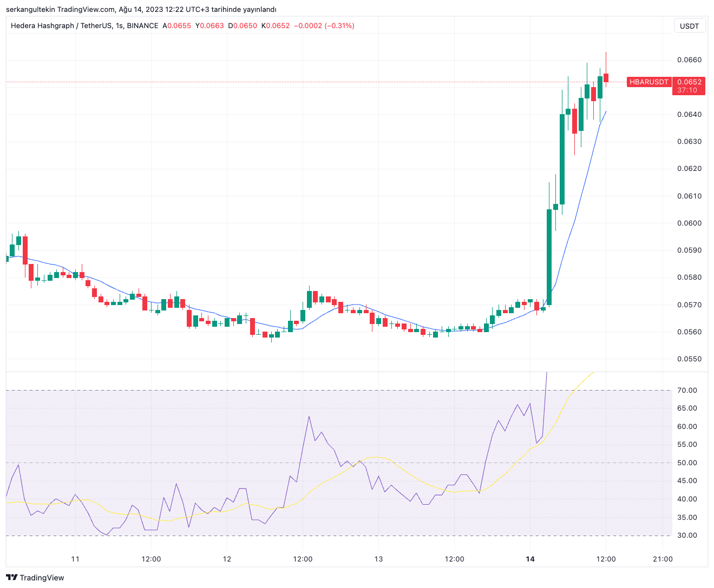This screenshot has height=588, width=714.
Task: Click the 0.0550 price axis label
Action: point(689,359)
